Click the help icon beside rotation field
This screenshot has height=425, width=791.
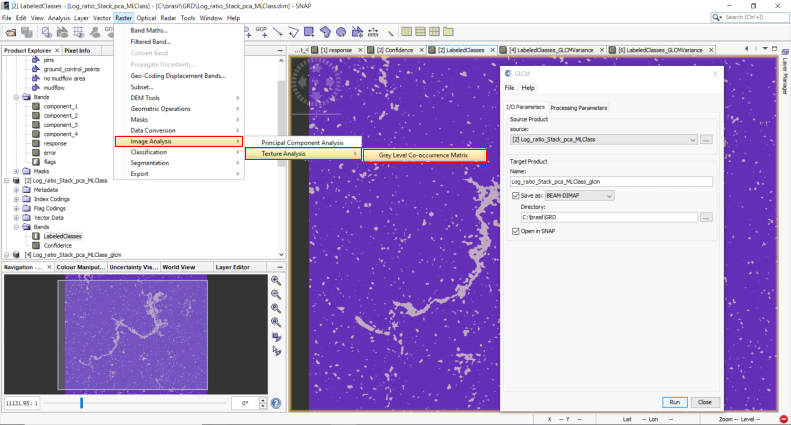275,403
